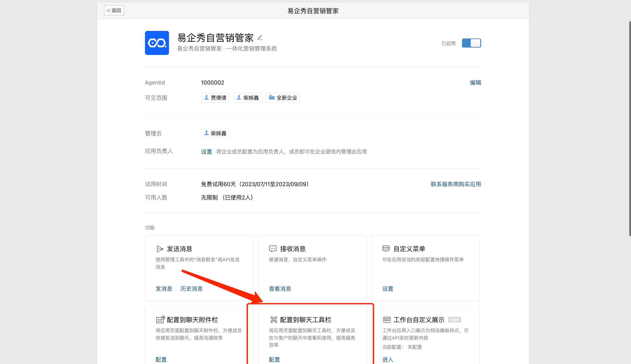Click the 发送消息 card title
Screen dimensions: 631x364
tap(179, 249)
